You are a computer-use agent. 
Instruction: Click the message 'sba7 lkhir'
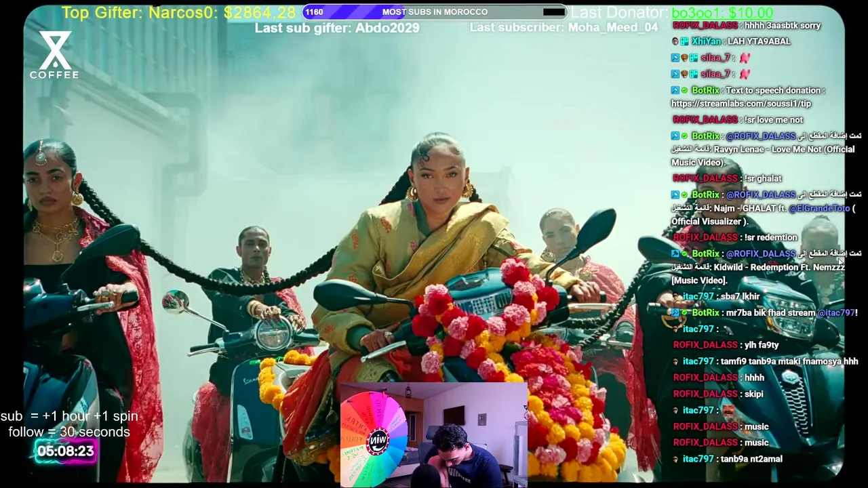(741, 296)
